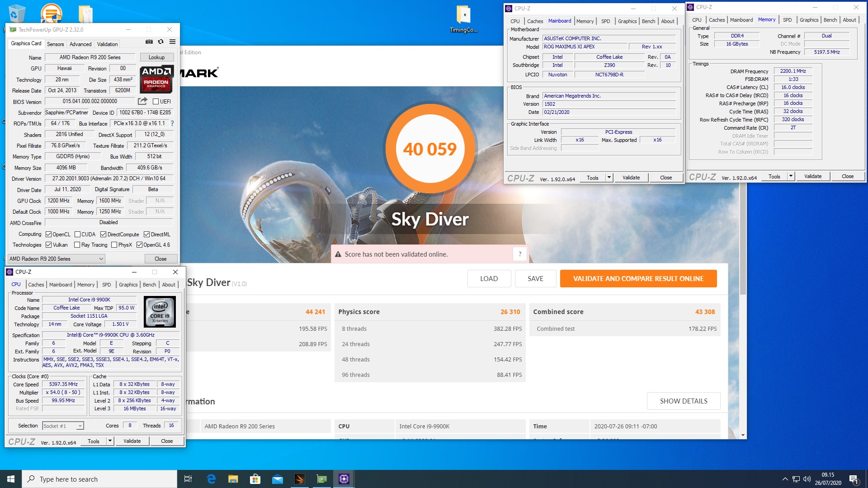This screenshot has width=868, height=488.
Task: Click network icon in system tray
Action: click(x=796, y=479)
